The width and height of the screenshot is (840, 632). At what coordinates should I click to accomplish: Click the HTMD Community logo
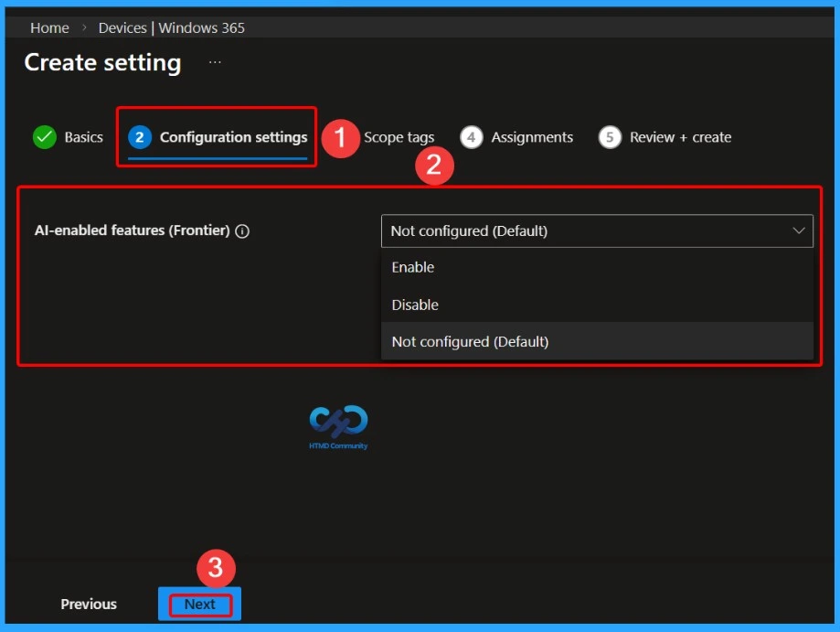337,426
